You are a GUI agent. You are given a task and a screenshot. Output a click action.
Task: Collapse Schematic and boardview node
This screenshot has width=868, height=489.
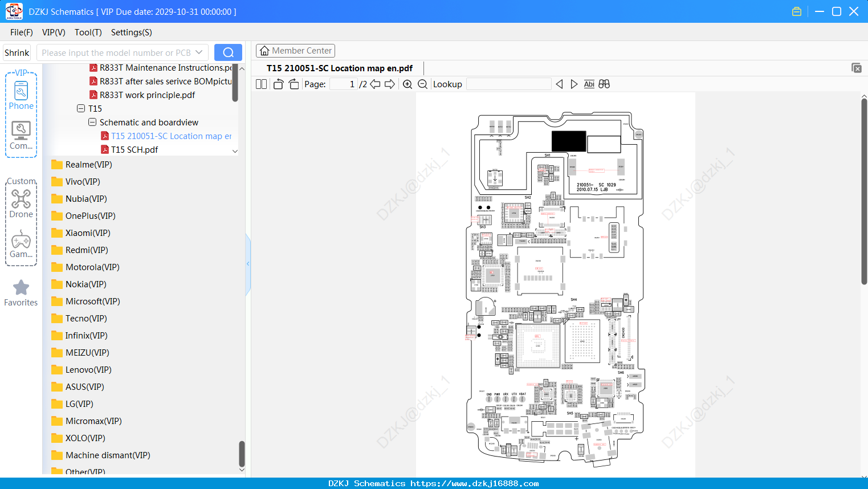[x=92, y=122]
